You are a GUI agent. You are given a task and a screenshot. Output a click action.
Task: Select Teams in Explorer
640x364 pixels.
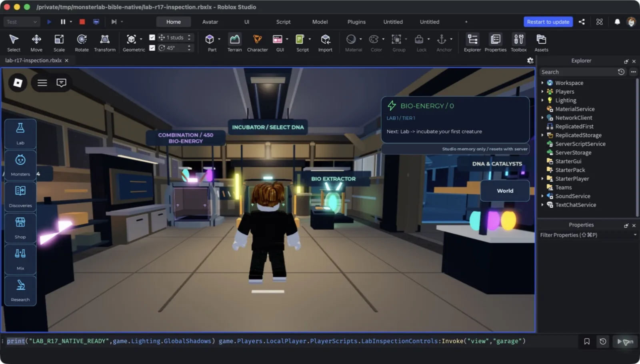[563, 187]
